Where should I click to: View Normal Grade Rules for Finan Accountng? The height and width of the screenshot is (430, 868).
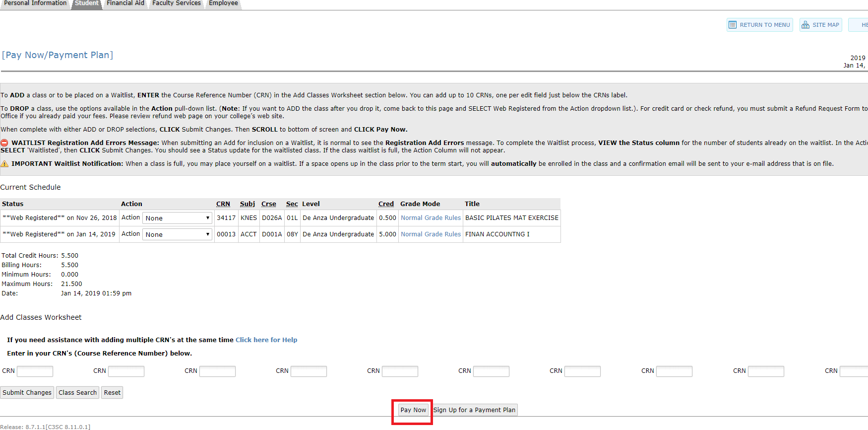pos(431,234)
